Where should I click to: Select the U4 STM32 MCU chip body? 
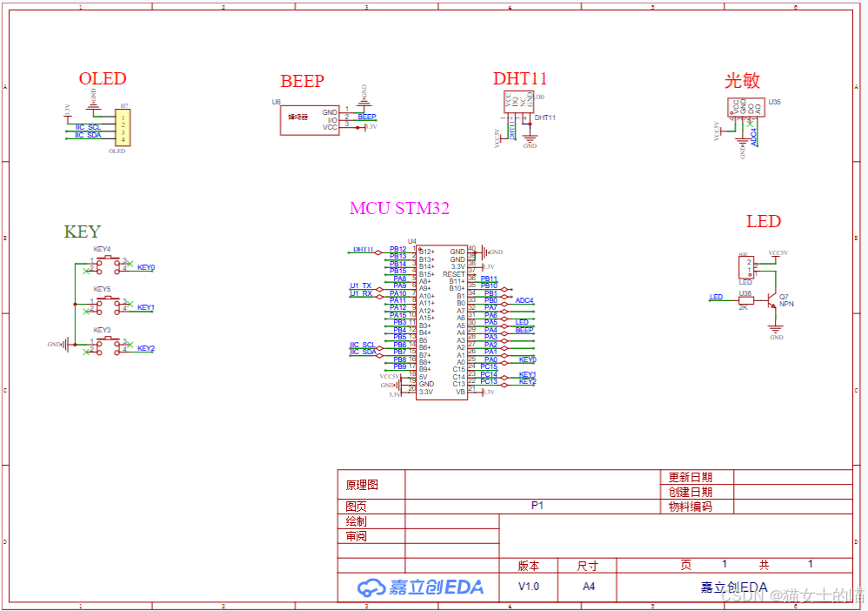(442, 322)
